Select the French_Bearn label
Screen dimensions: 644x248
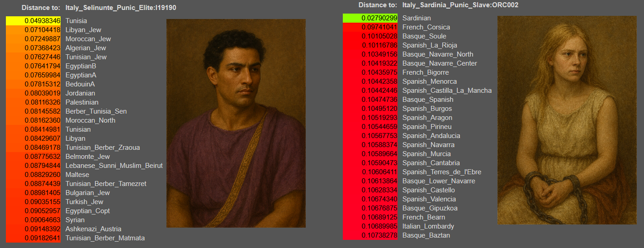(x=423, y=217)
